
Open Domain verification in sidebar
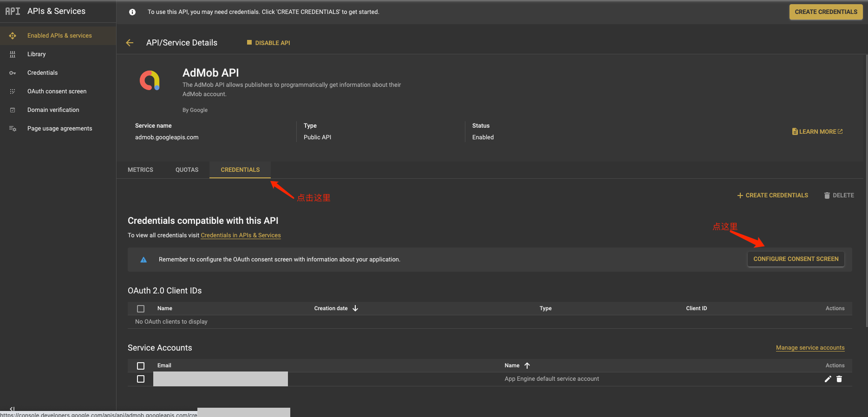[x=58, y=110]
